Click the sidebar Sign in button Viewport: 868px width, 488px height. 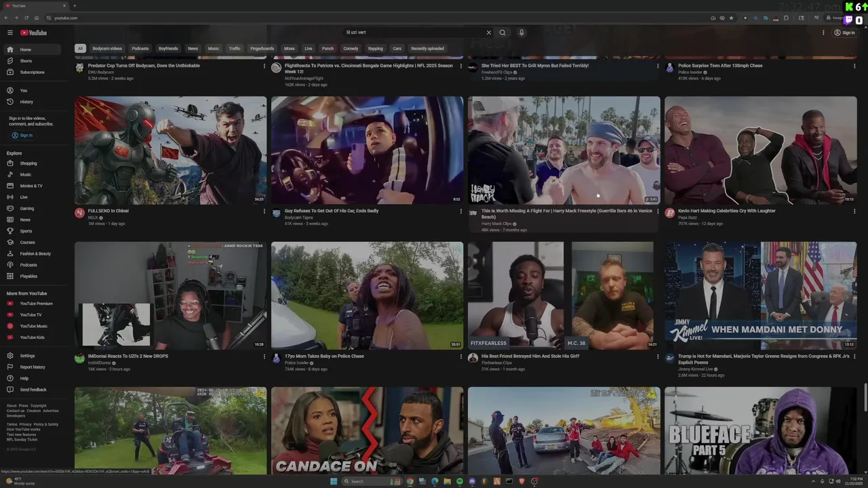(x=22, y=136)
